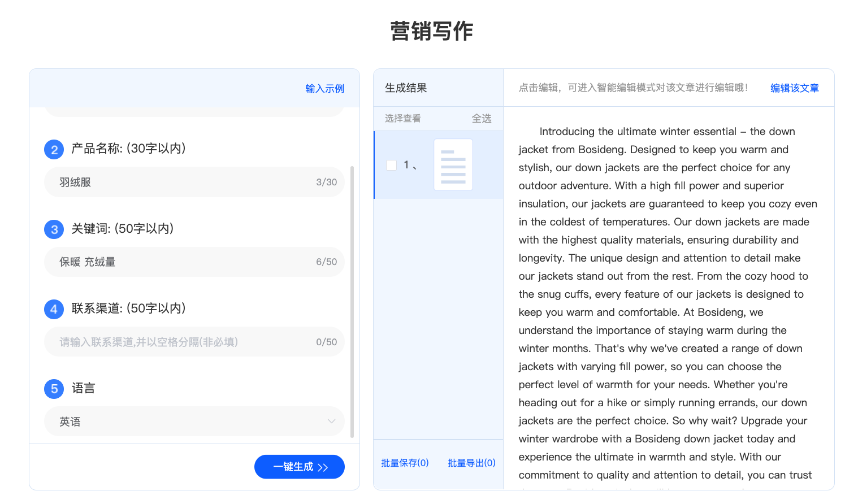Click the 输入示例 link
The height and width of the screenshot is (504, 858).
(x=324, y=89)
